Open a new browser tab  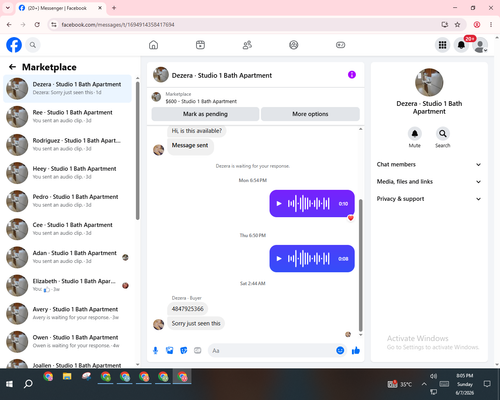click(114, 8)
